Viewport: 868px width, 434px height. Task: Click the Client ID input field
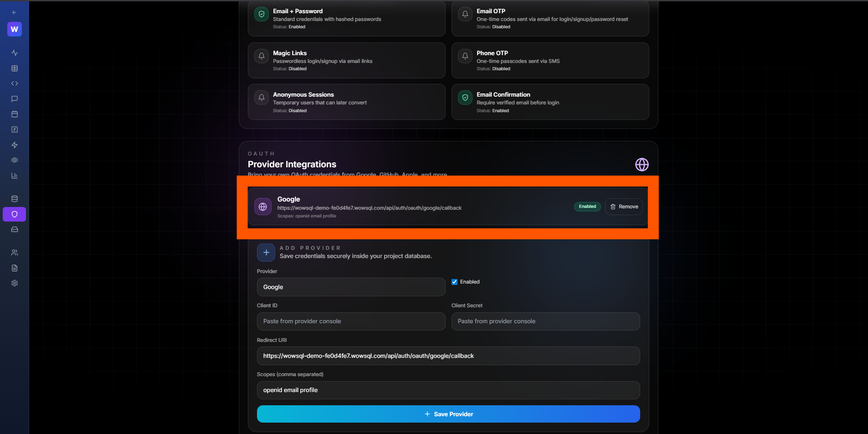click(x=351, y=321)
